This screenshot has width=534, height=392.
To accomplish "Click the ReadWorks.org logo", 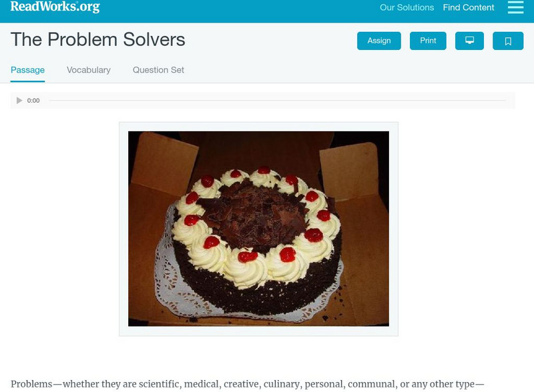I will (55, 7).
